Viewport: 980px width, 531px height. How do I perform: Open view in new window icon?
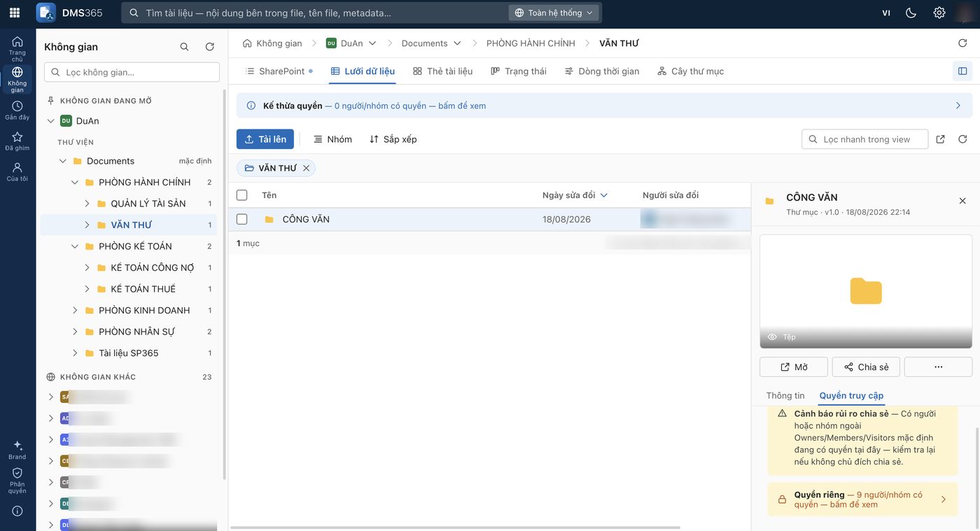[940, 139]
